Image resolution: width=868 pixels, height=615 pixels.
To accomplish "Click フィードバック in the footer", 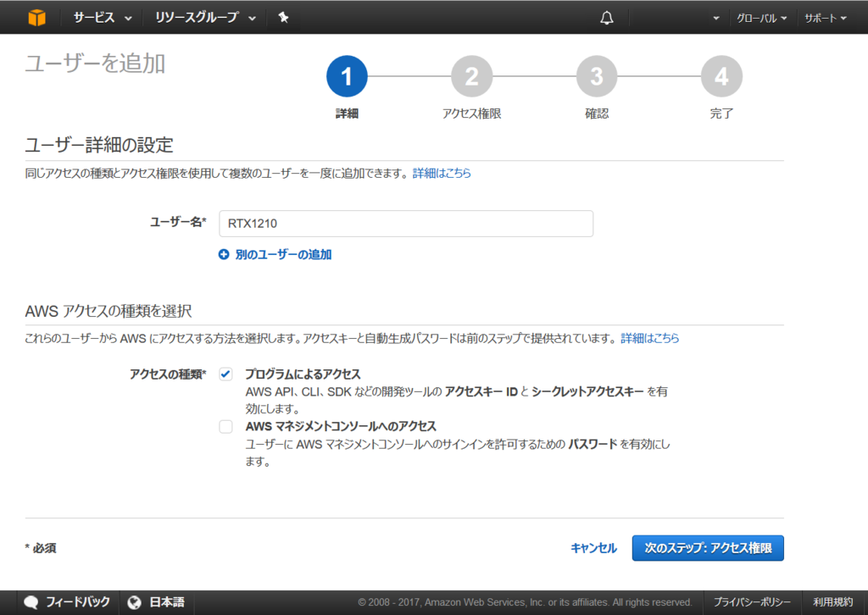I will (x=77, y=602).
